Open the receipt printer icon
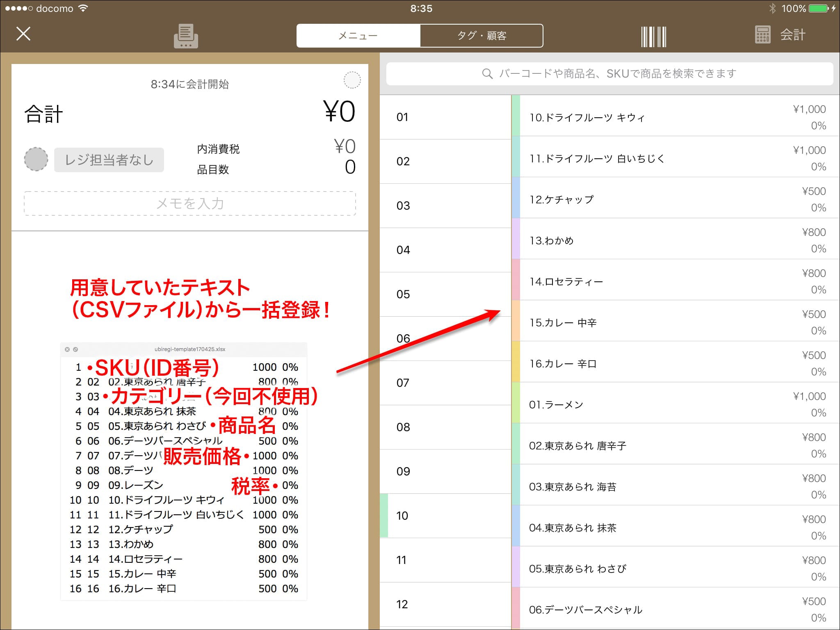Screen dimensions: 840x630 pos(186,36)
